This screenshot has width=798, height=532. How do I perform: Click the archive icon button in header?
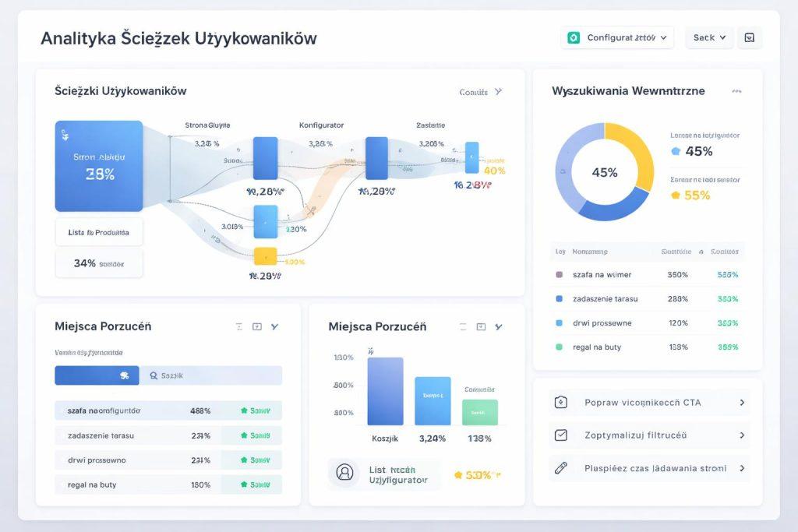(x=749, y=37)
